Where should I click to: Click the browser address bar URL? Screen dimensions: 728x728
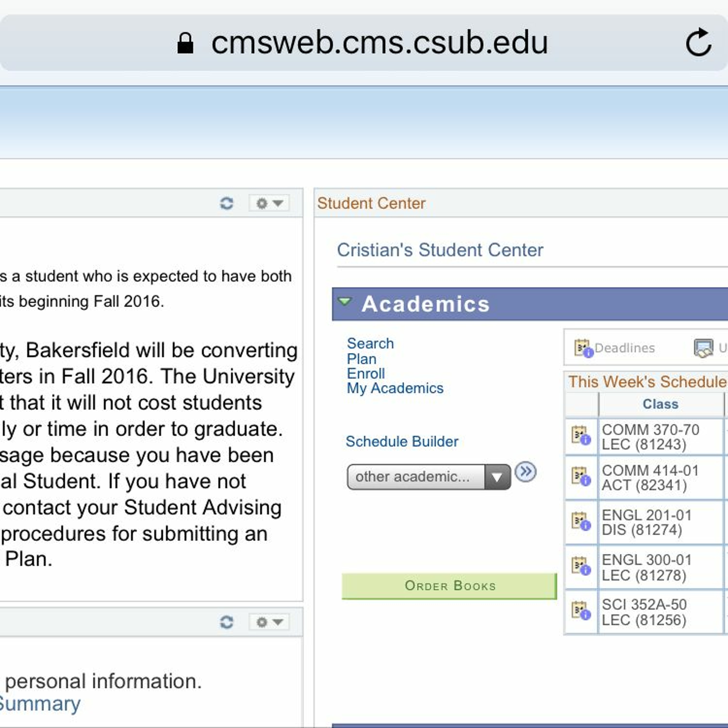coord(379,42)
